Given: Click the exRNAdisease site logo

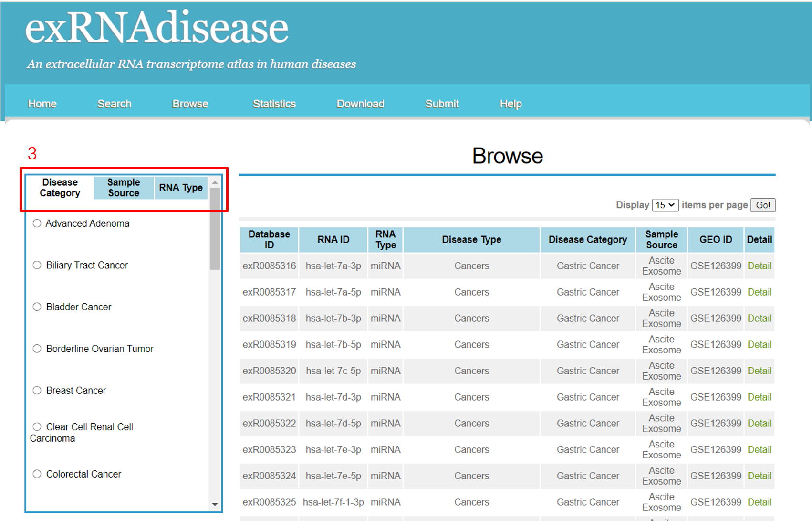Looking at the screenshot, I should pos(156,29).
